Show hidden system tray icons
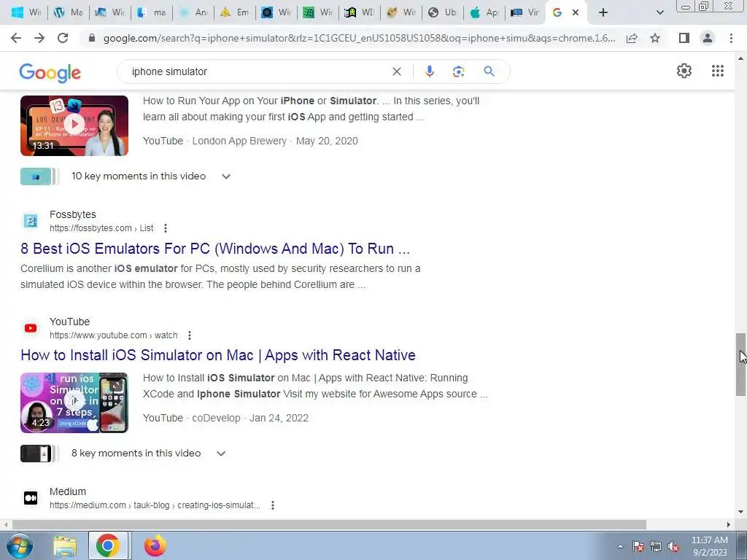 [x=620, y=546]
